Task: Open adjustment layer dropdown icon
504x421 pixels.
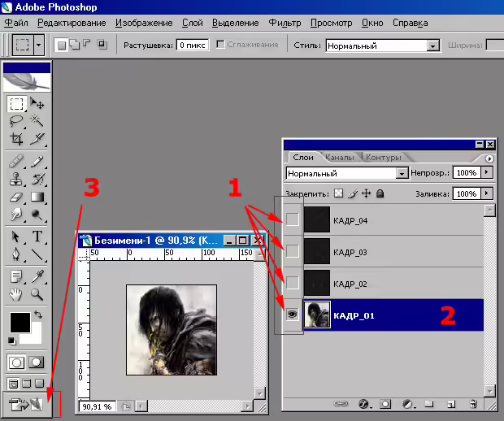Action: (409, 404)
